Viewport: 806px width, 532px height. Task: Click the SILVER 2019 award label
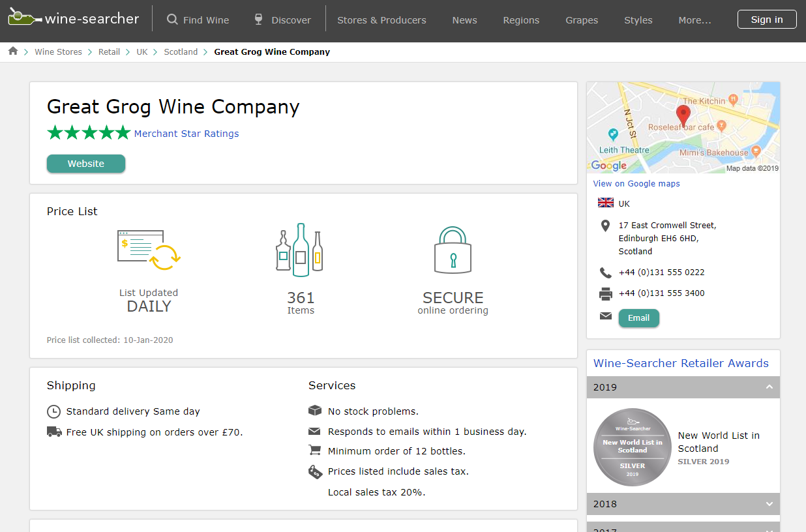tap(704, 462)
